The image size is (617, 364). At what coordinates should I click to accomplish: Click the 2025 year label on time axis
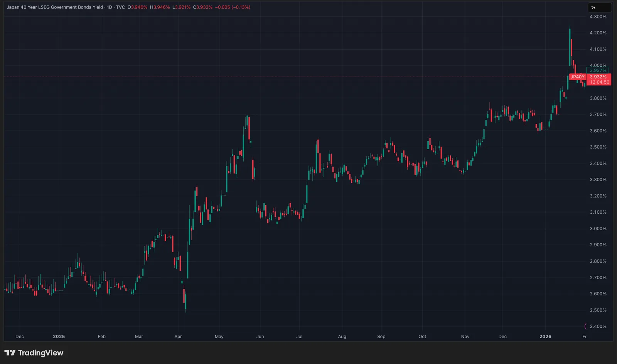coord(59,337)
